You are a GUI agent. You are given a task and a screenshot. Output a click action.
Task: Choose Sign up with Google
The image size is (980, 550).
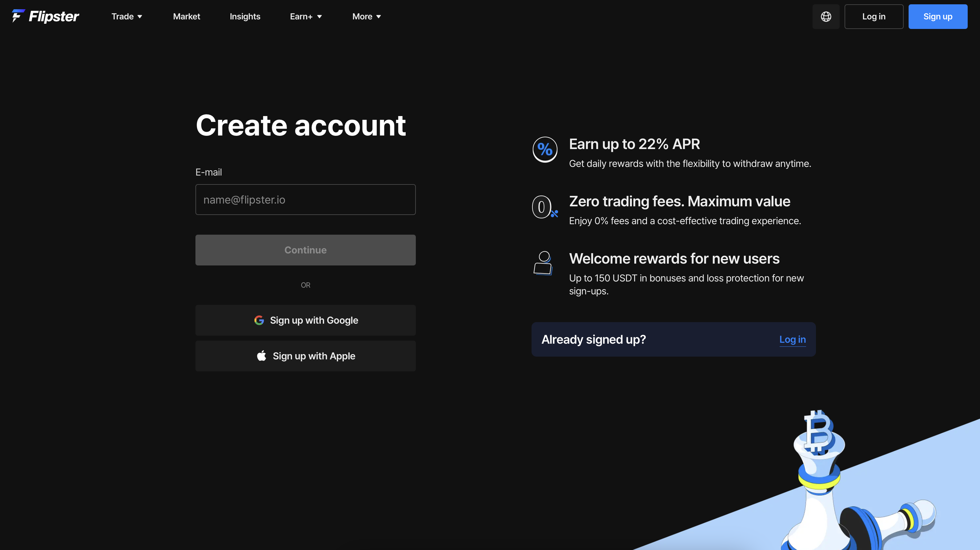(306, 320)
